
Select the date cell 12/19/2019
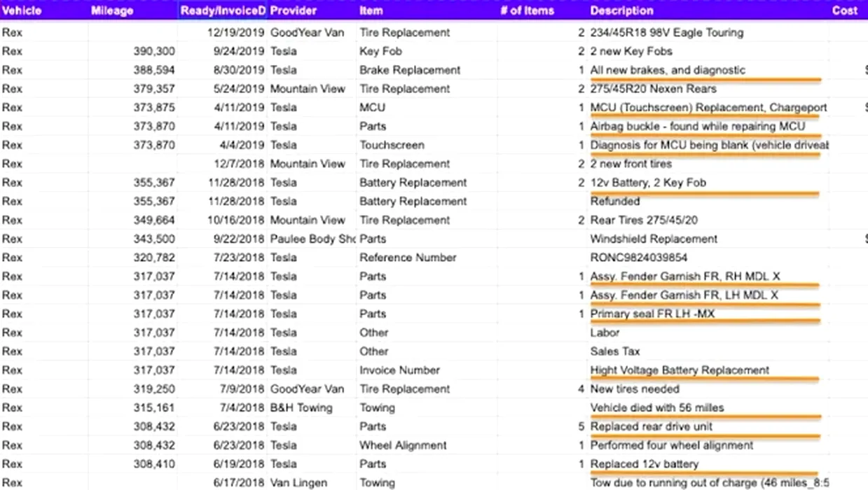(x=236, y=32)
